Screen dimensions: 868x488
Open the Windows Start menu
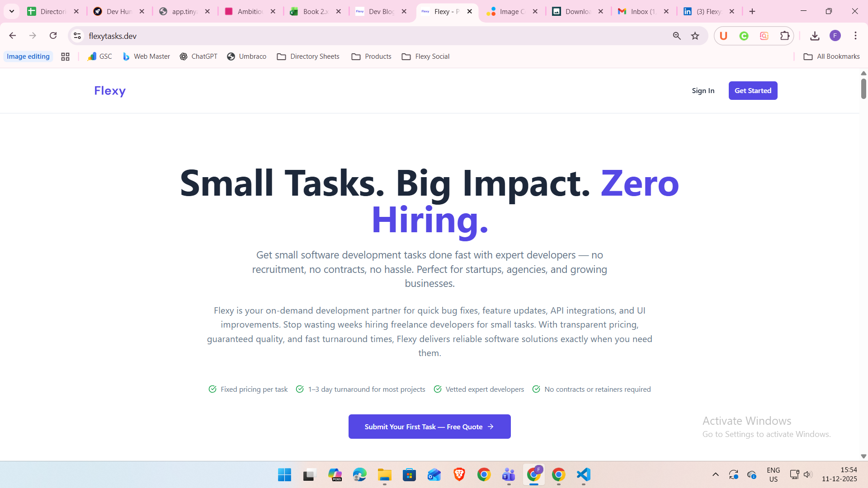pyautogui.click(x=284, y=475)
